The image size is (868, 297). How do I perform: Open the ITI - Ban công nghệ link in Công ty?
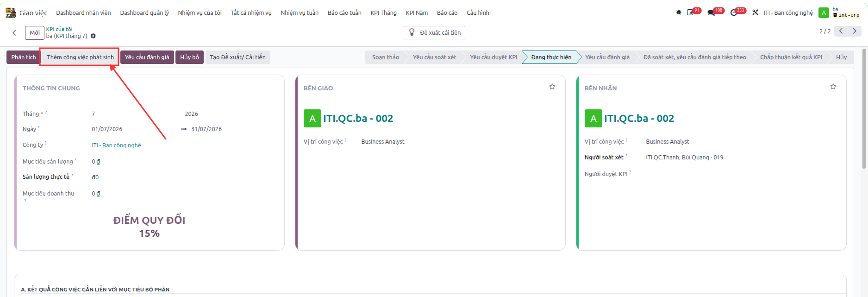tap(116, 145)
